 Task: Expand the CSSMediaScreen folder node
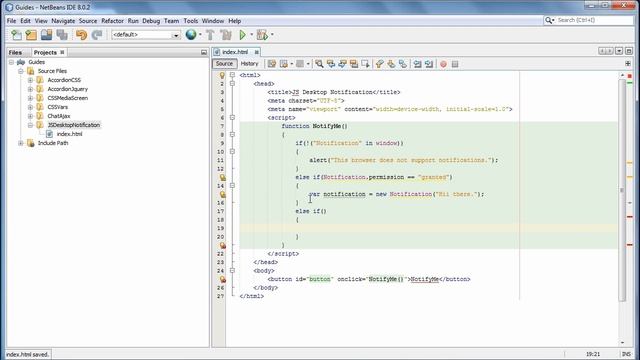click(30, 98)
